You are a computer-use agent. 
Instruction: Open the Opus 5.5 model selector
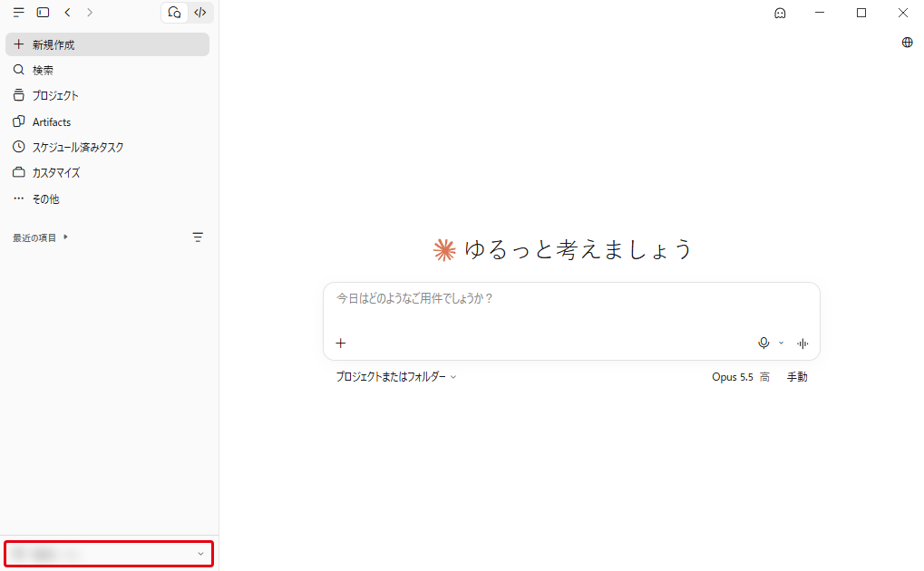[741, 377]
